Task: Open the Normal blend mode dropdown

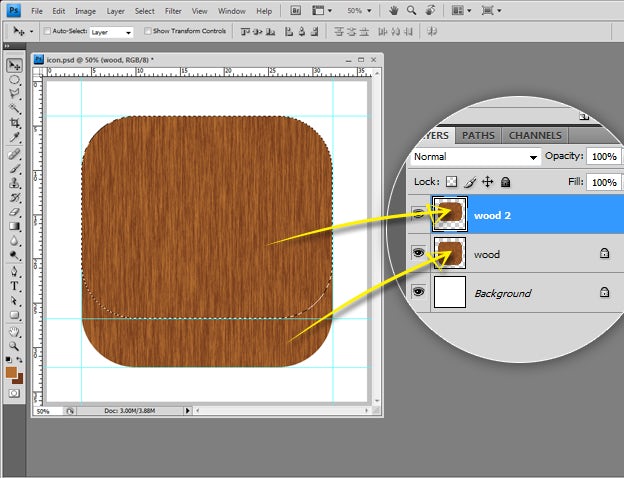Action: click(475, 157)
